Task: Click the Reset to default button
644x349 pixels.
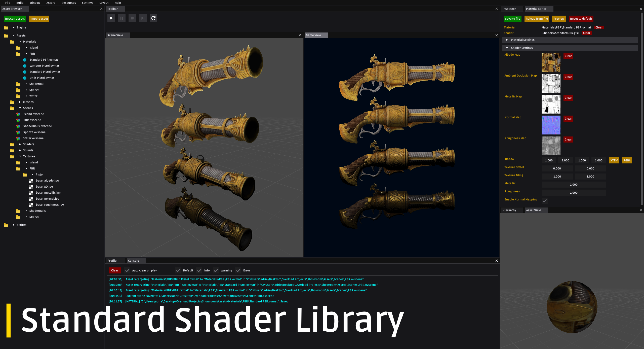Action: pyautogui.click(x=580, y=18)
